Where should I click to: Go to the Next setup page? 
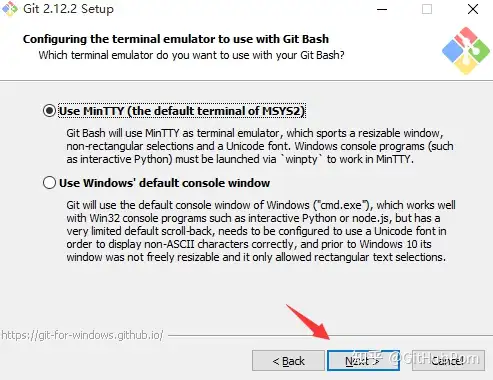coord(363,360)
